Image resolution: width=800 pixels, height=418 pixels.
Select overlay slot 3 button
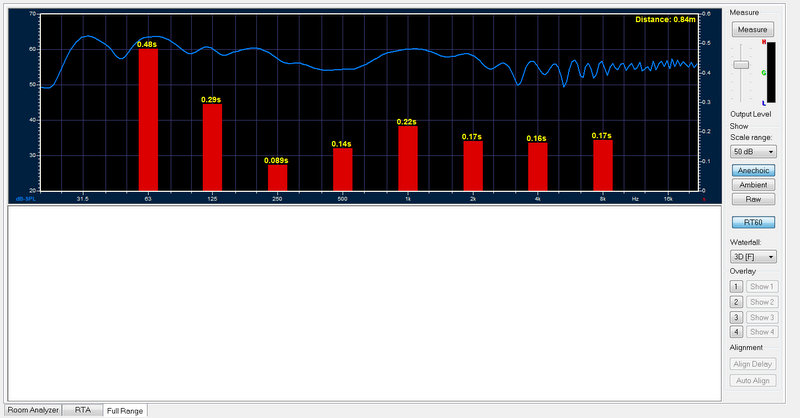736,317
